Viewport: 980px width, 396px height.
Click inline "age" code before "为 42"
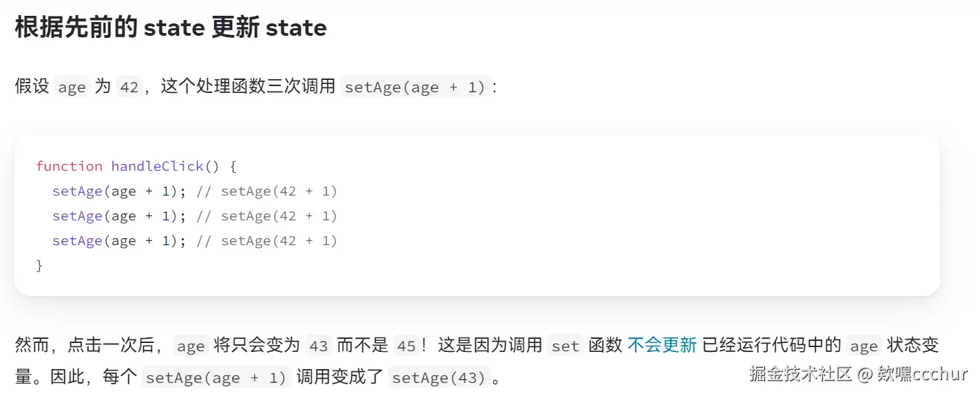[72, 87]
